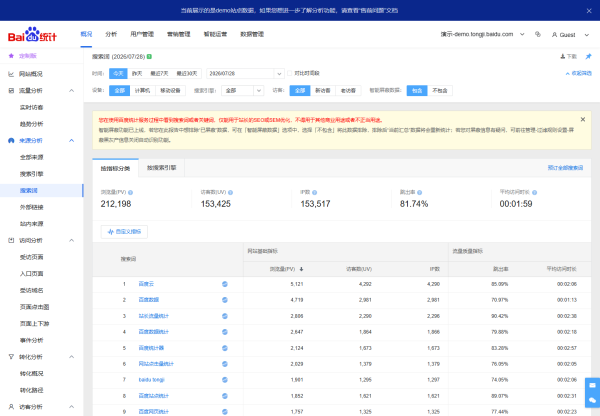The image size is (600, 416).
Task: Click the help icon next to 访客数(UV) summary
Action: (x=230, y=193)
